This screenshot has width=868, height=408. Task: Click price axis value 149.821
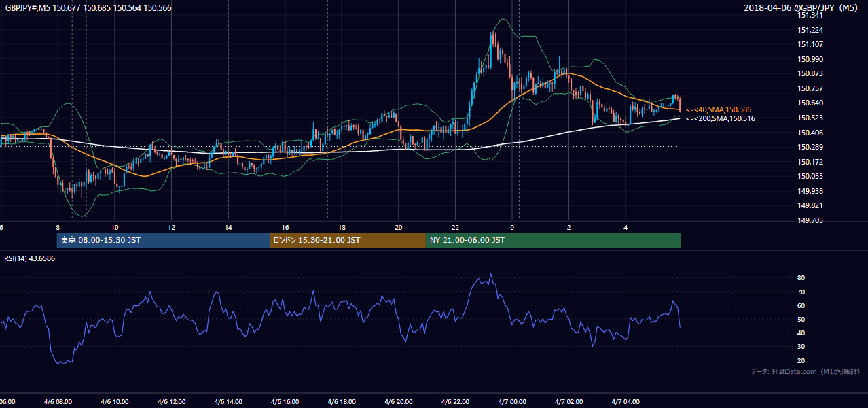(810, 205)
